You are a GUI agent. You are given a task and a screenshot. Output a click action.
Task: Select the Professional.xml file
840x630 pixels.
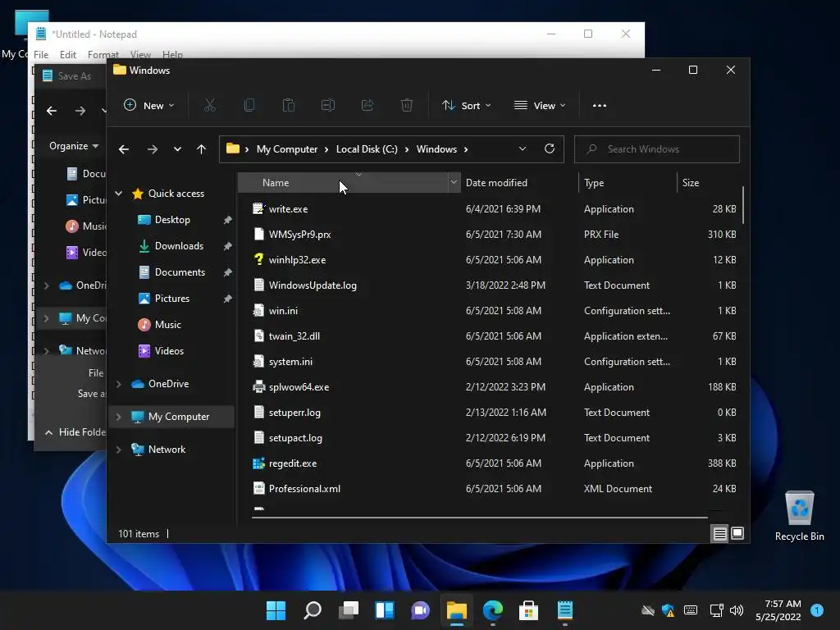[x=304, y=489]
